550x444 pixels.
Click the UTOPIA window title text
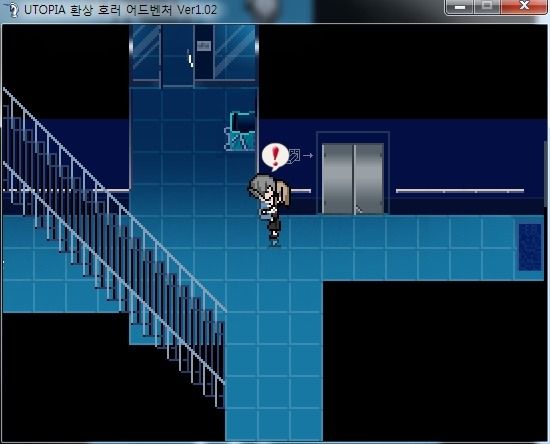point(120,10)
